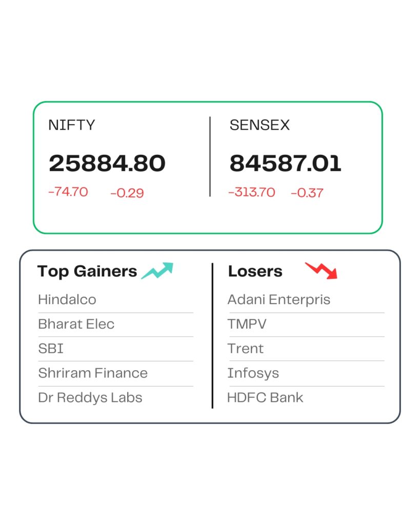Open Shriram Finance gainer entry
Image resolution: width=420 pixels, height=525 pixels.
93,373
